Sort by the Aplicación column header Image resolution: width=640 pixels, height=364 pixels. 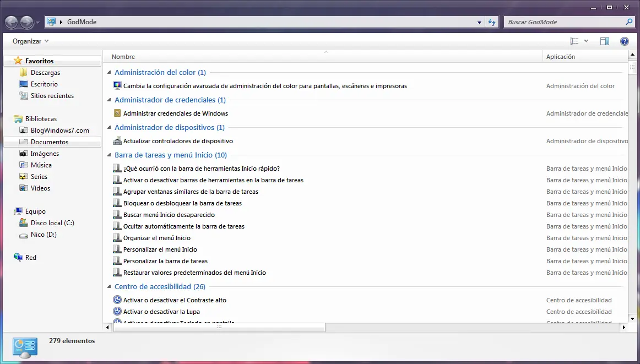coord(560,57)
